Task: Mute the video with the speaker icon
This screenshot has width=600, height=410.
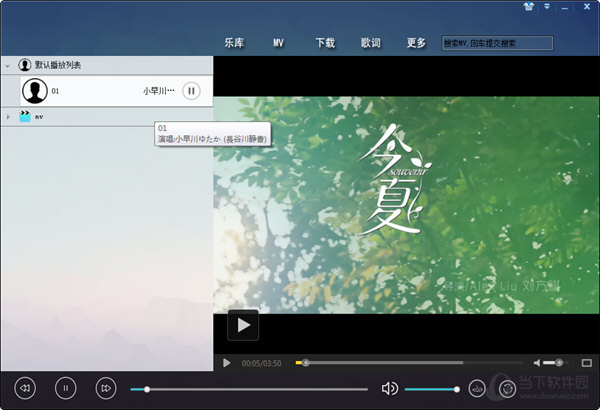Action: (537, 363)
